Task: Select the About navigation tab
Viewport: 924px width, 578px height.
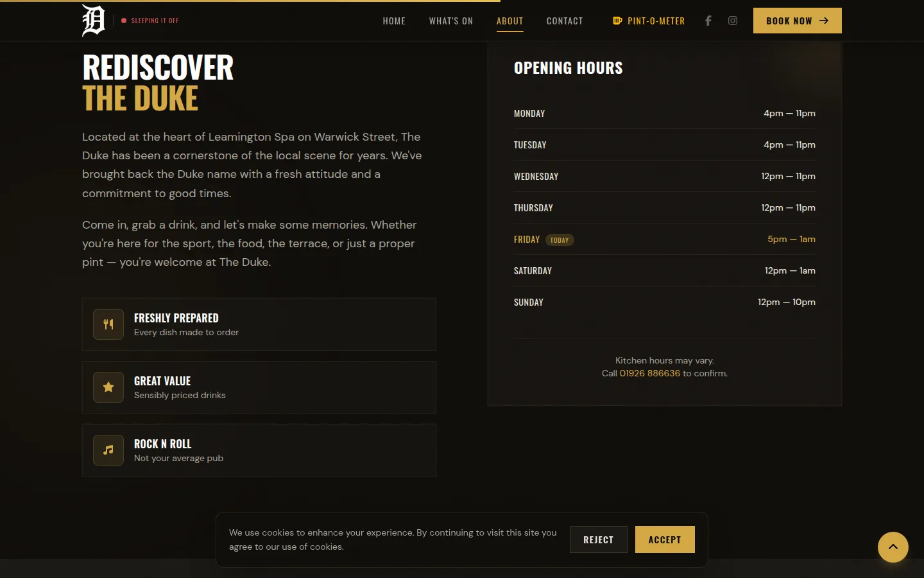Action: (x=509, y=21)
